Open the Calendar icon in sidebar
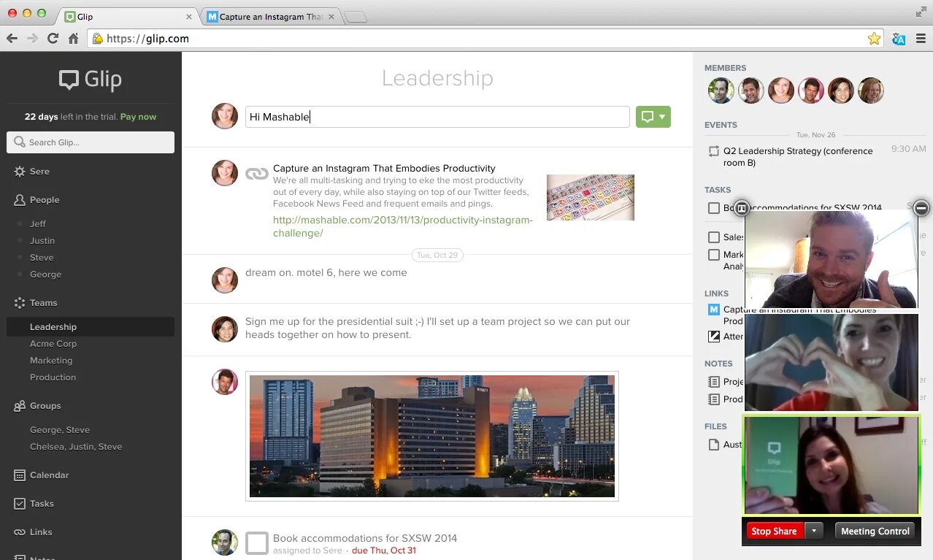The image size is (933, 560). tap(20, 475)
